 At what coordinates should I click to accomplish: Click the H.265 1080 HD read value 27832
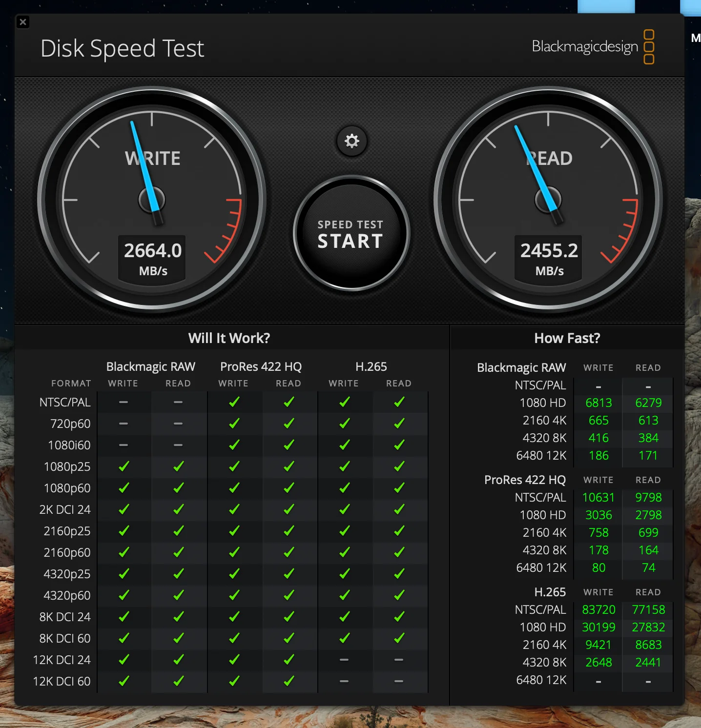[x=648, y=627]
